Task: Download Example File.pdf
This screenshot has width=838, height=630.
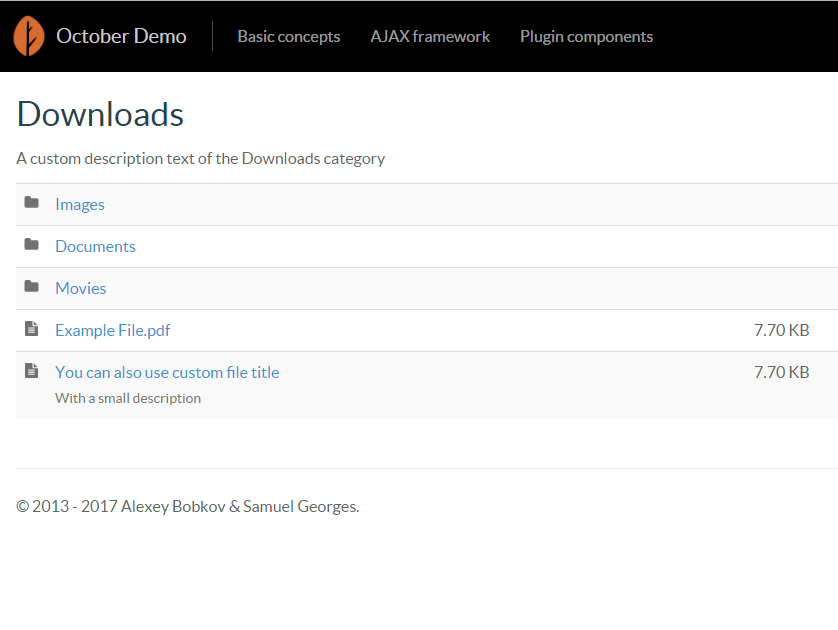Action: [x=113, y=330]
